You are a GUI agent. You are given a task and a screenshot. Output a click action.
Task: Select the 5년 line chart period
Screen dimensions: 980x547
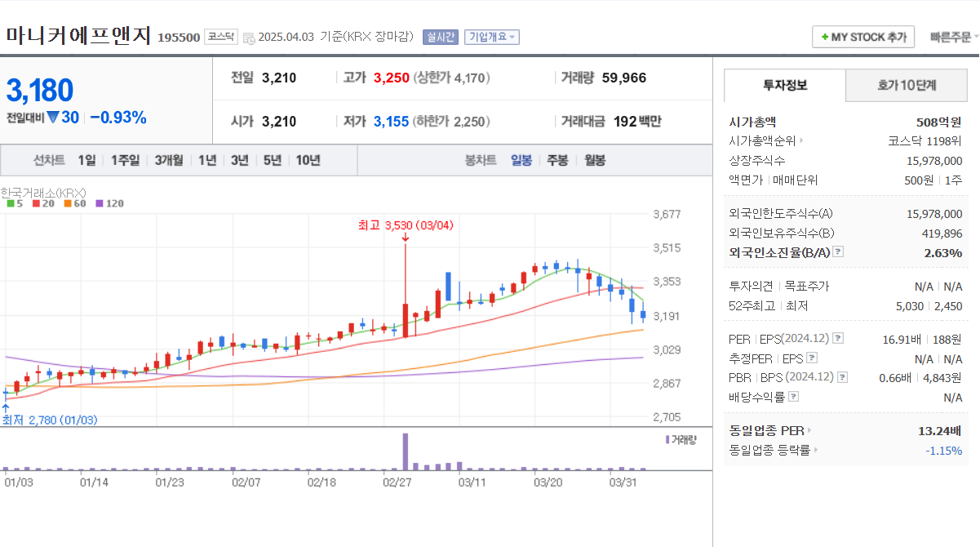[x=273, y=160]
